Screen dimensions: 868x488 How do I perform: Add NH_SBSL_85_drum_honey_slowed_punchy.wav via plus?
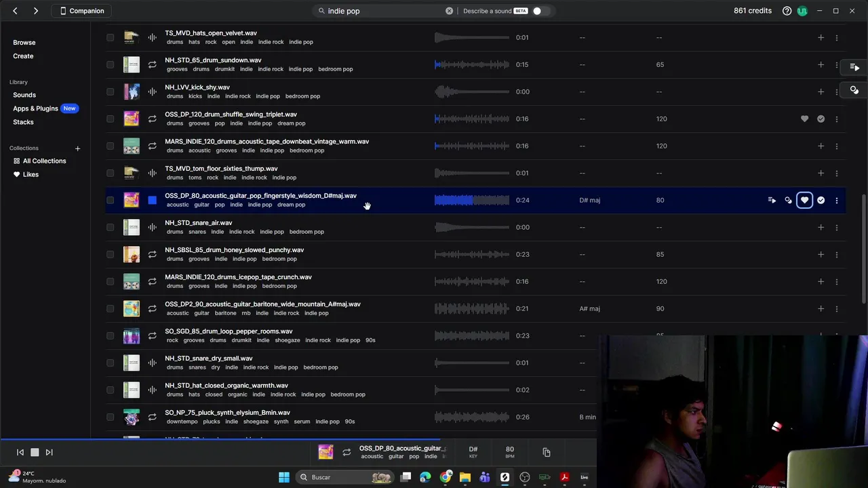point(821,254)
